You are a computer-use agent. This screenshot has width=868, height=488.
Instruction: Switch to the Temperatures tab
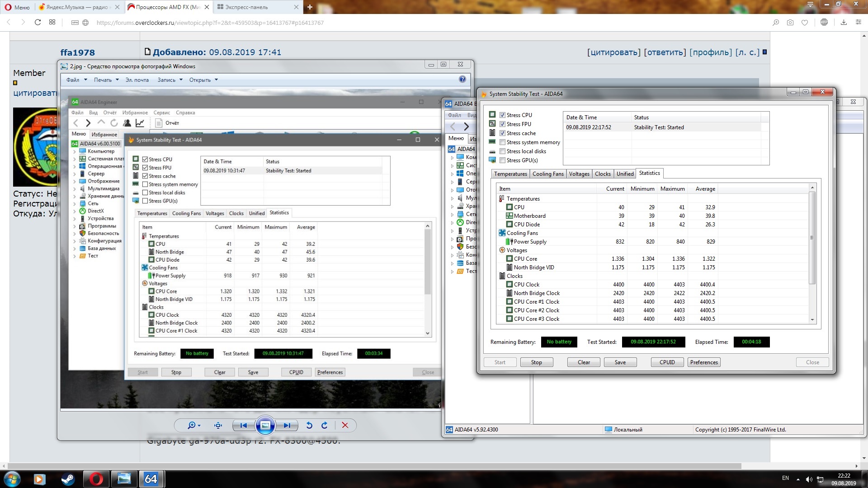click(510, 174)
